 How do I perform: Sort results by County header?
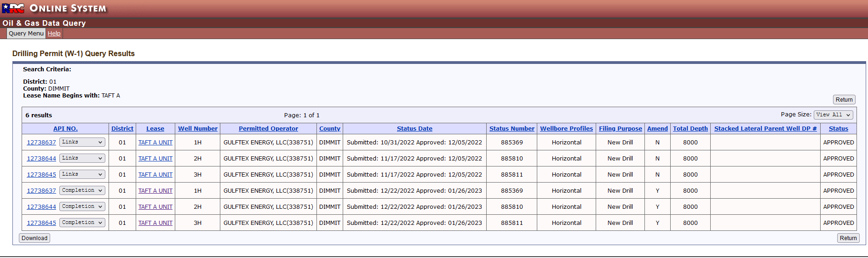pyautogui.click(x=330, y=129)
